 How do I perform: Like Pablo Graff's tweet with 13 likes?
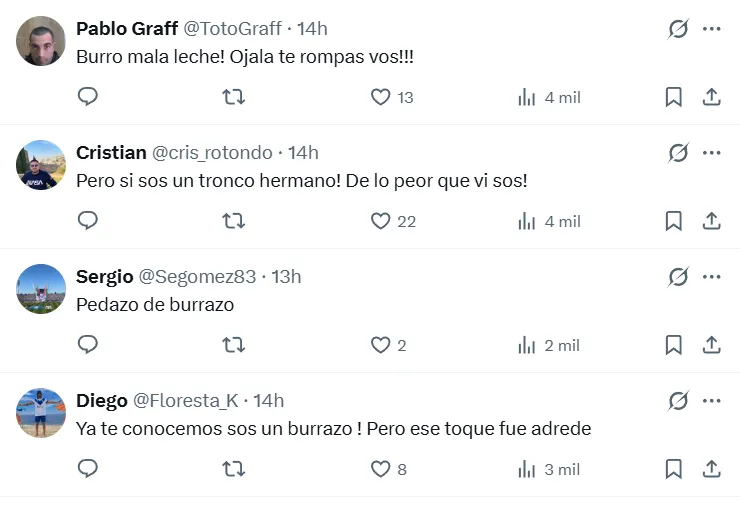pos(381,97)
